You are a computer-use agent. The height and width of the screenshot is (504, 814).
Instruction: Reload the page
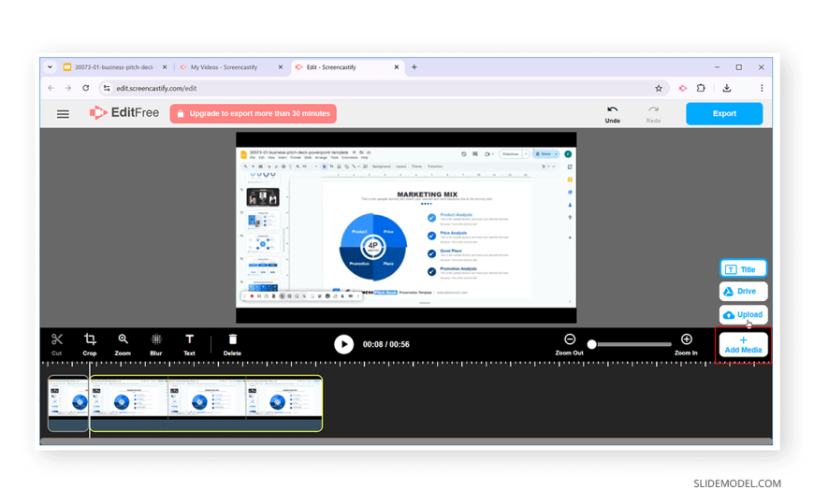point(86,88)
